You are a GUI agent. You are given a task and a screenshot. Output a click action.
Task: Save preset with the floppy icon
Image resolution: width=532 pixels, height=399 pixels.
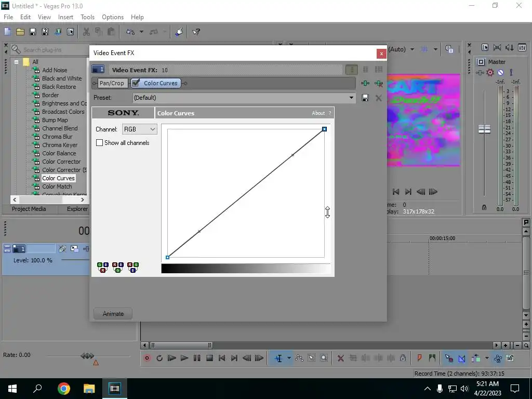click(365, 98)
